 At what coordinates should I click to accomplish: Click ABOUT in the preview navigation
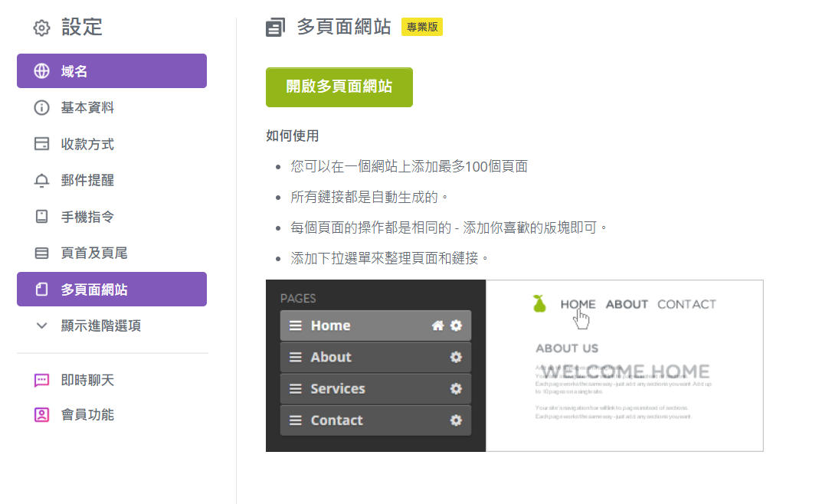(x=627, y=305)
